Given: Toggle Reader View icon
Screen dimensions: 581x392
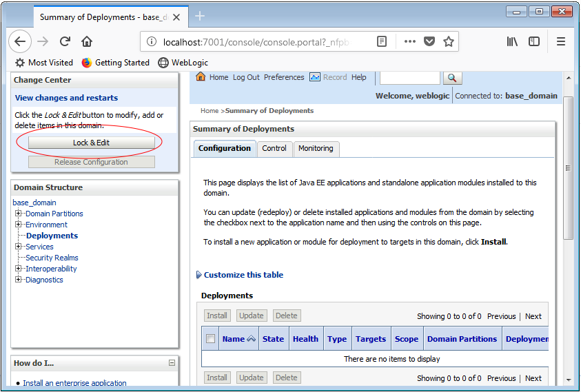Looking at the screenshot, I should [382, 41].
